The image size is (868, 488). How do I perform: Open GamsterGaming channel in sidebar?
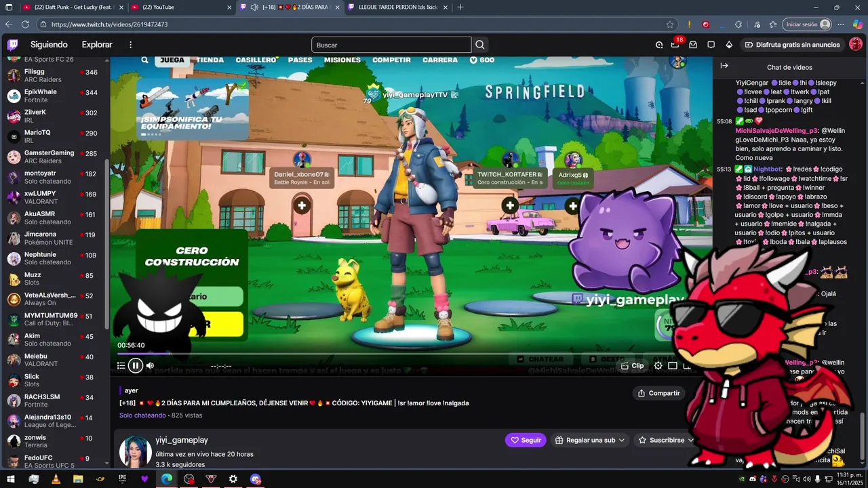click(54, 157)
